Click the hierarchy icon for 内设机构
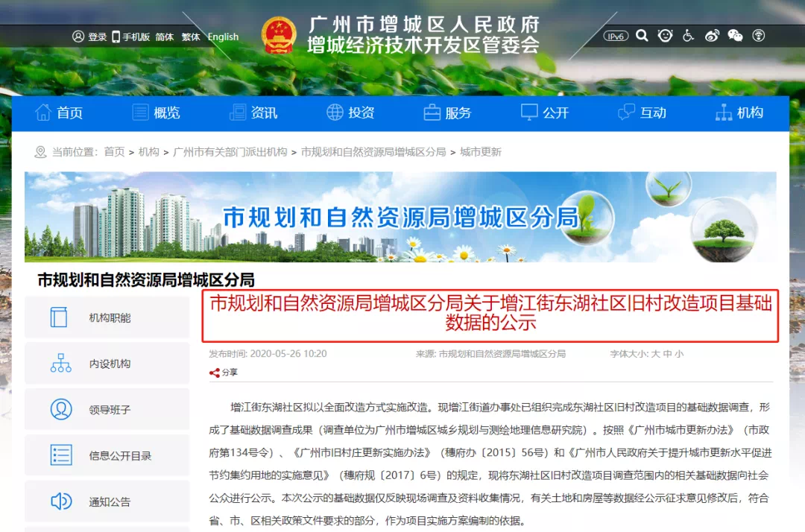The width and height of the screenshot is (805, 532). [x=60, y=363]
